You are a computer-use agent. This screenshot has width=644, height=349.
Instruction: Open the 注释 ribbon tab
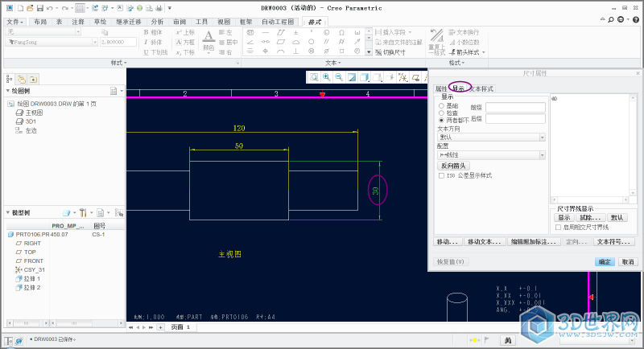[78, 22]
